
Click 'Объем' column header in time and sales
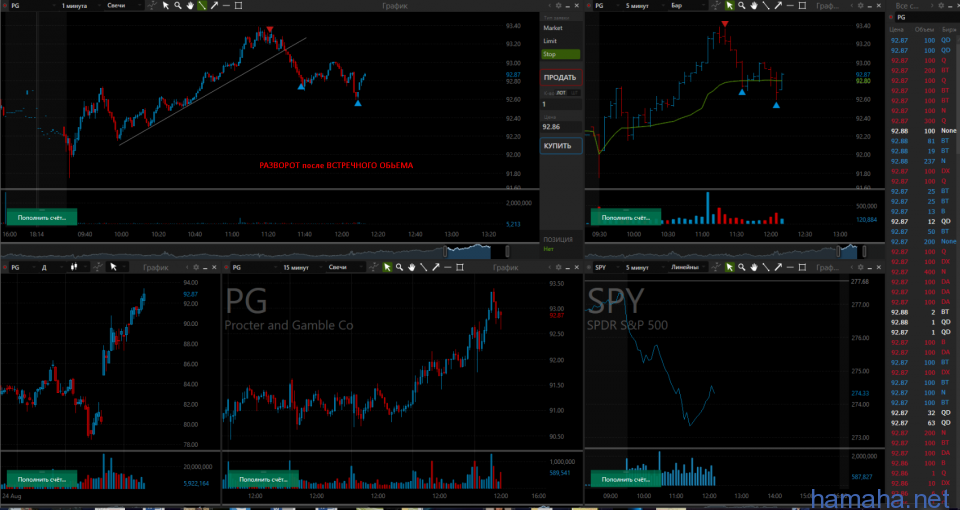pyautogui.click(x=924, y=29)
